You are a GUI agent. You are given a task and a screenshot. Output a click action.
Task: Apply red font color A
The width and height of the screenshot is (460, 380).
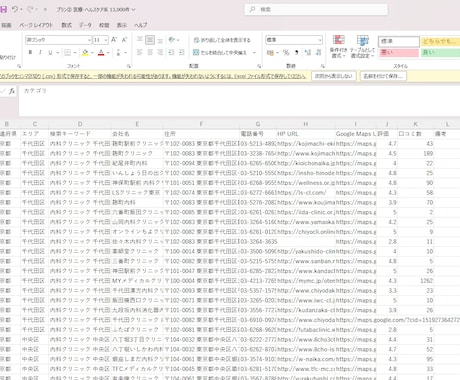(x=101, y=52)
